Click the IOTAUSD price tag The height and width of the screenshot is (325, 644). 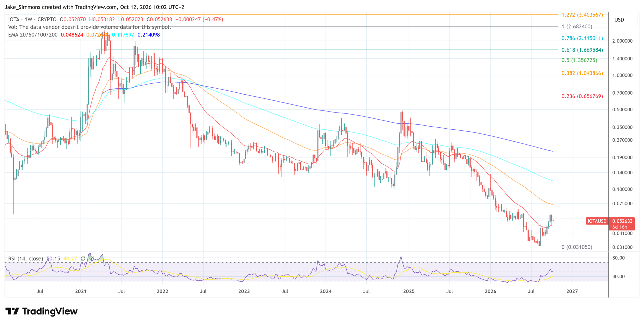click(597, 221)
